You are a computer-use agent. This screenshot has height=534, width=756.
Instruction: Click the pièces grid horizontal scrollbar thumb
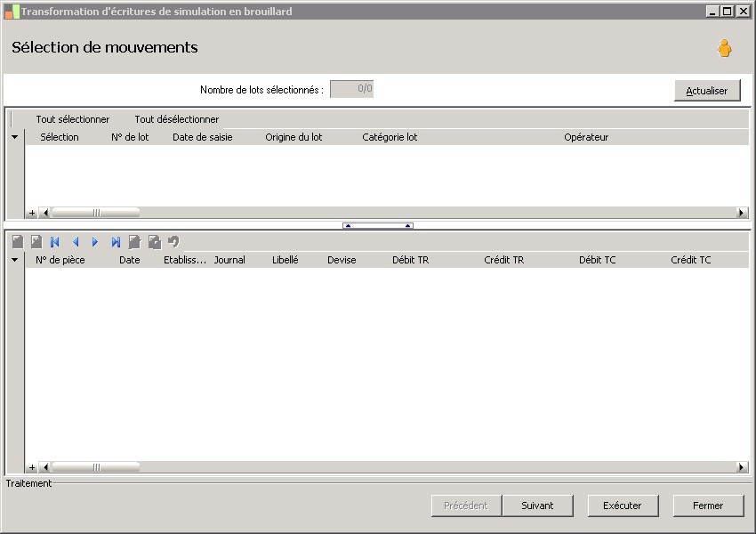(95, 467)
